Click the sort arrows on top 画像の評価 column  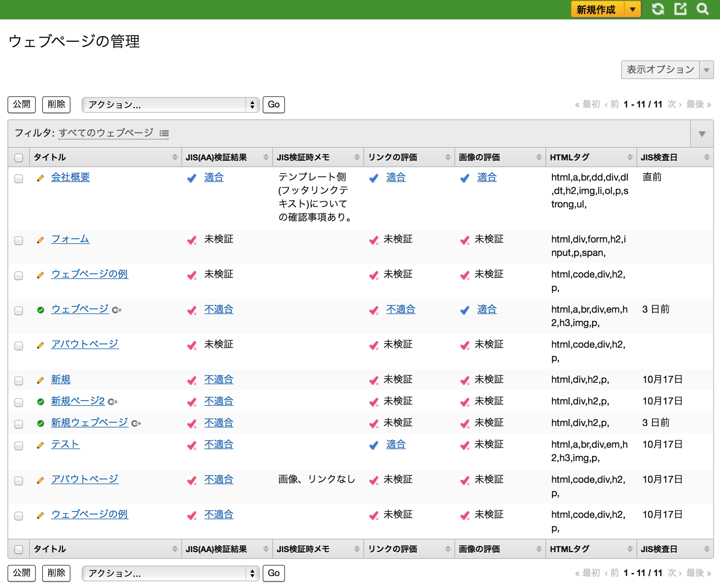(x=539, y=157)
